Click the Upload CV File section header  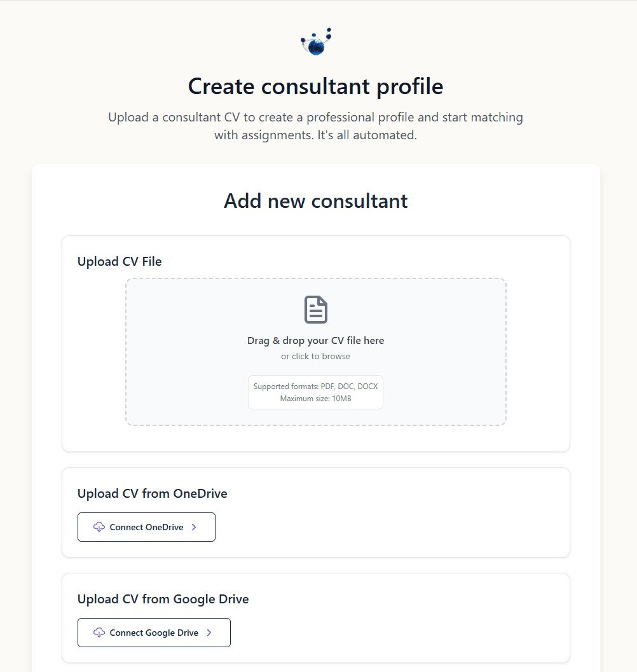(119, 261)
